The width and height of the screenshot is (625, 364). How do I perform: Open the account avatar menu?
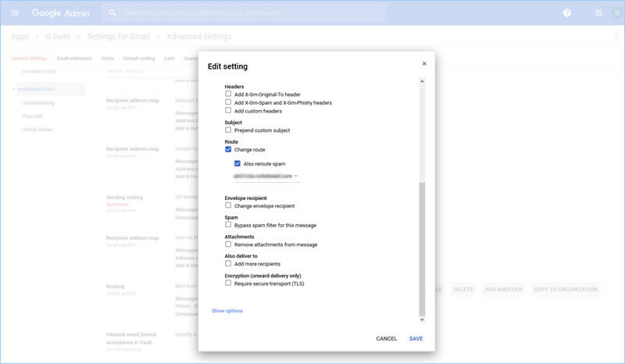point(617,12)
